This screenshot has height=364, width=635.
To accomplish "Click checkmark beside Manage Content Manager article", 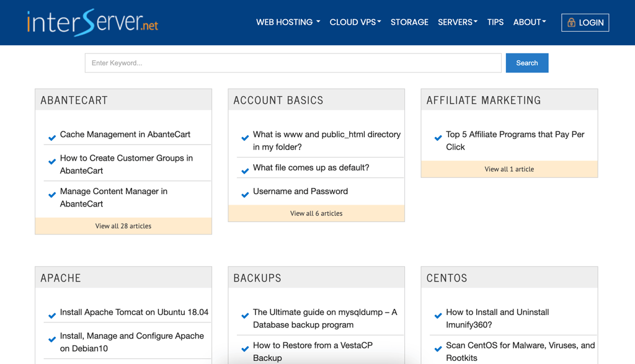I will (52, 195).
